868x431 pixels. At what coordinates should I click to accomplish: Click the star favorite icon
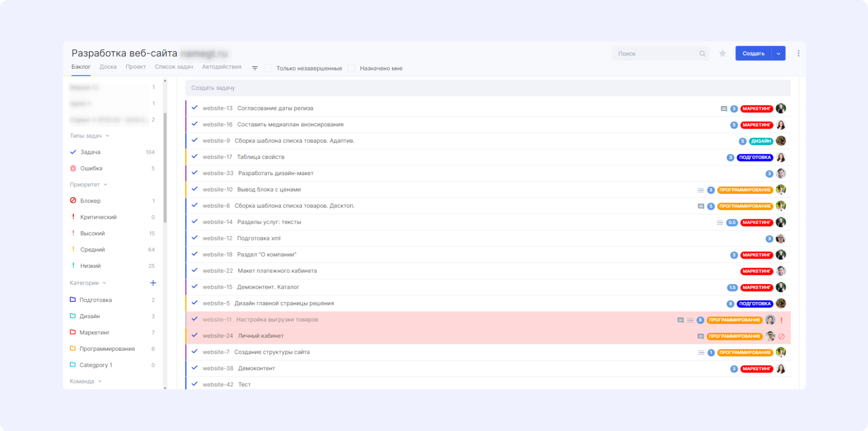(723, 53)
